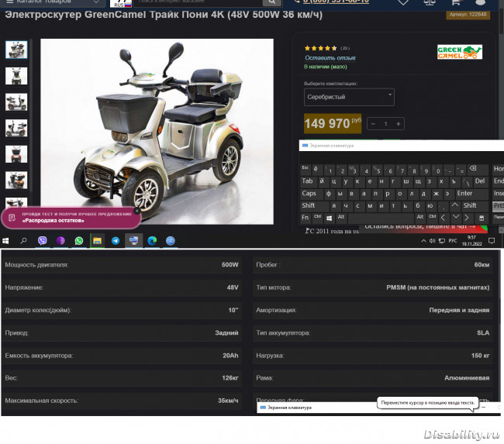Open the user account icon

coord(481,2)
